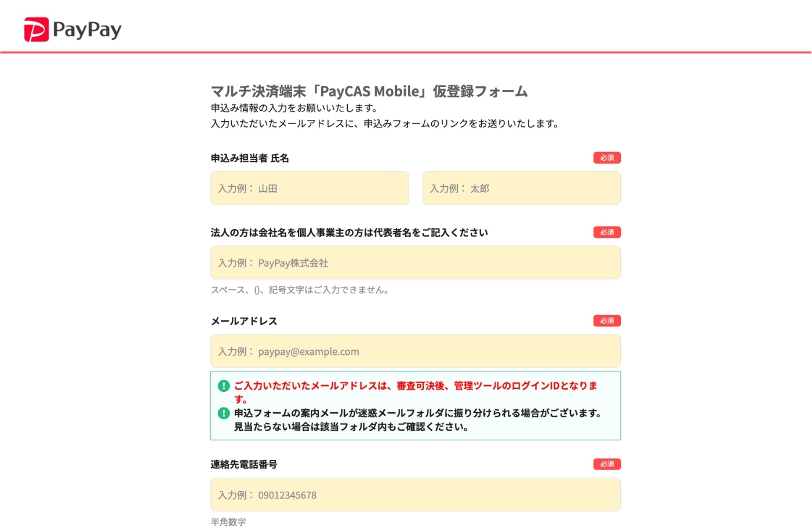Click the phone number field showing 09012345678
Image resolution: width=812 pixels, height=531 pixels.
[416, 494]
